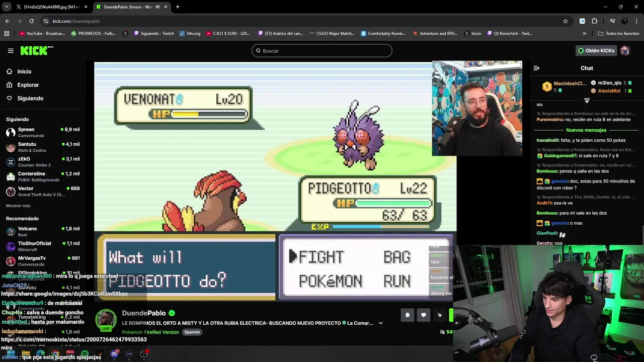Open zEkO's Counter-Strike 2 channel
The image size is (644, 362).
pos(43,161)
